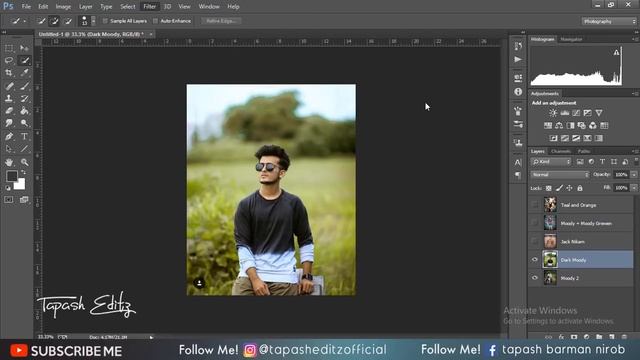This screenshot has width=640, height=360.
Task: Hide the Dark Moody layer
Action: pos(535,260)
